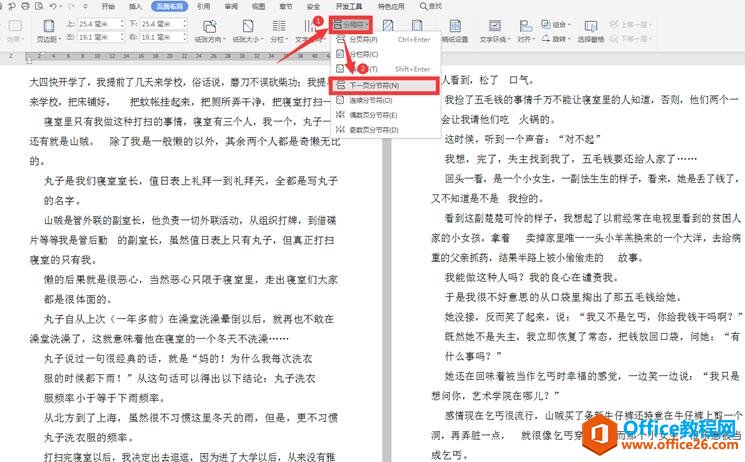The image size is (745, 462).
Task: Click the page background icon right of 分隔符
Action: pyautogui.click(x=388, y=26)
